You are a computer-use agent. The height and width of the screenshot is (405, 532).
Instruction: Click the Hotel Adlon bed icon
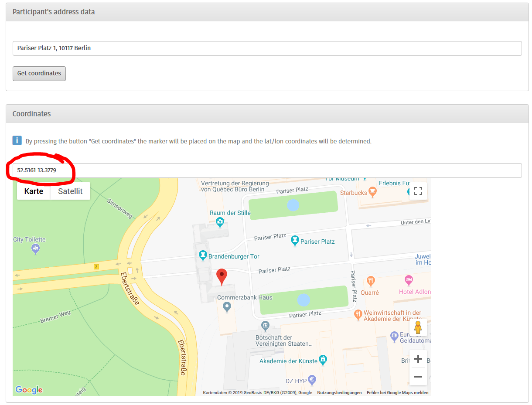[408, 279]
